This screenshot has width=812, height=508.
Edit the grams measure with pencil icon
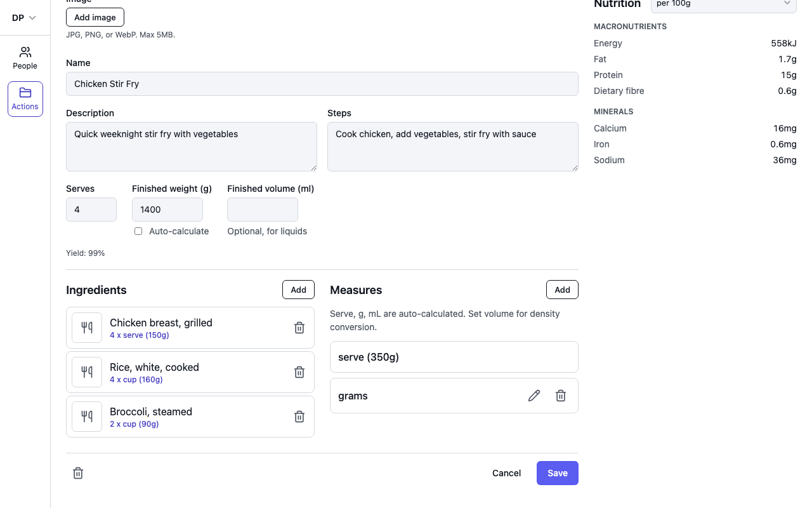pyautogui.click(x=534, y=396)
